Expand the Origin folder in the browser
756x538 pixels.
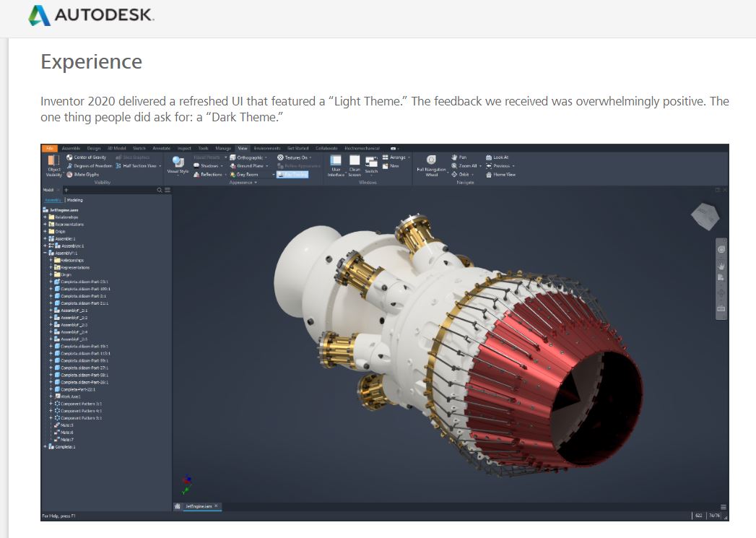[45, 232]
